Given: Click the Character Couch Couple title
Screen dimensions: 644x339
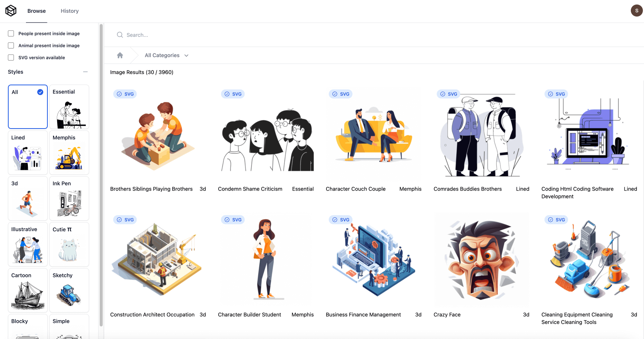Looking at the screenshot, I should 355,189.
